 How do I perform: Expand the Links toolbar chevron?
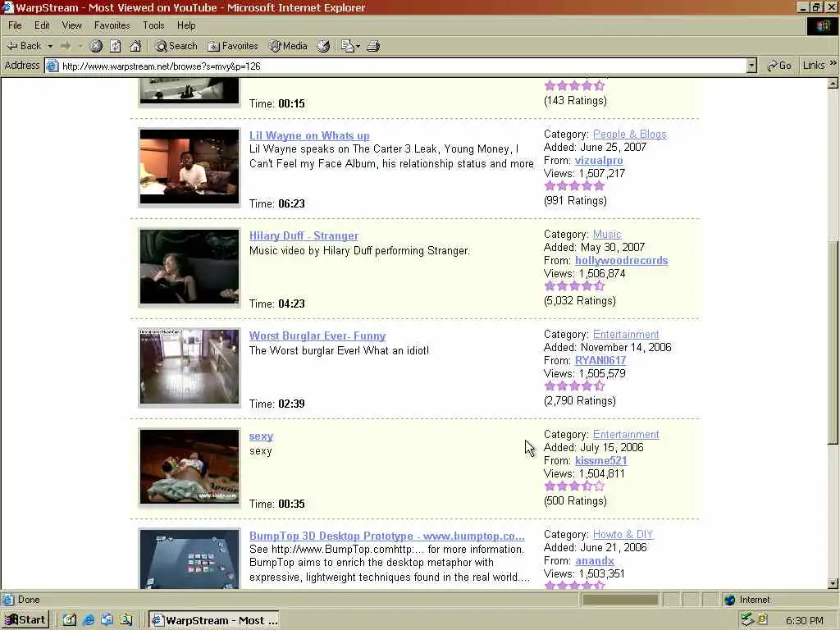point(833,64)
